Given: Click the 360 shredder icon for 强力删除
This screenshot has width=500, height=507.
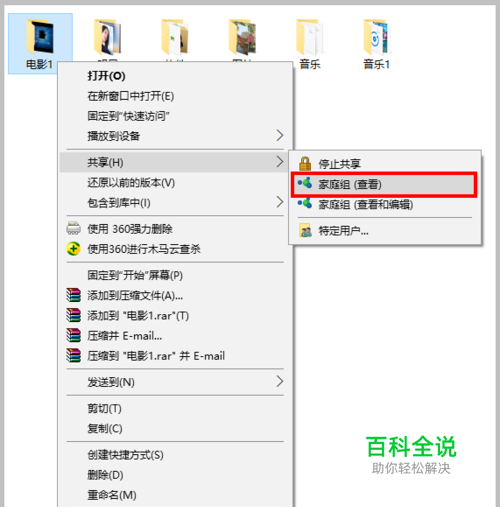Looking at the screenshot, I should tap(73, 229).
